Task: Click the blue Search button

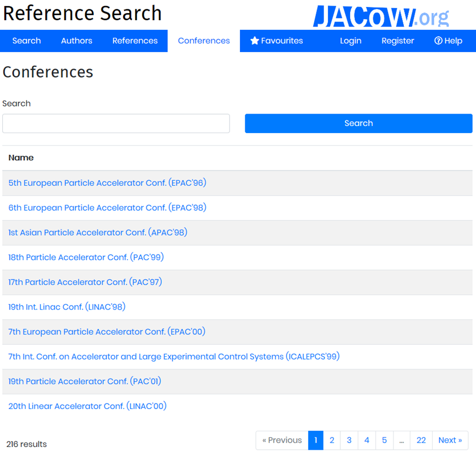Action: pyautogui.click(x=359, y=123)
